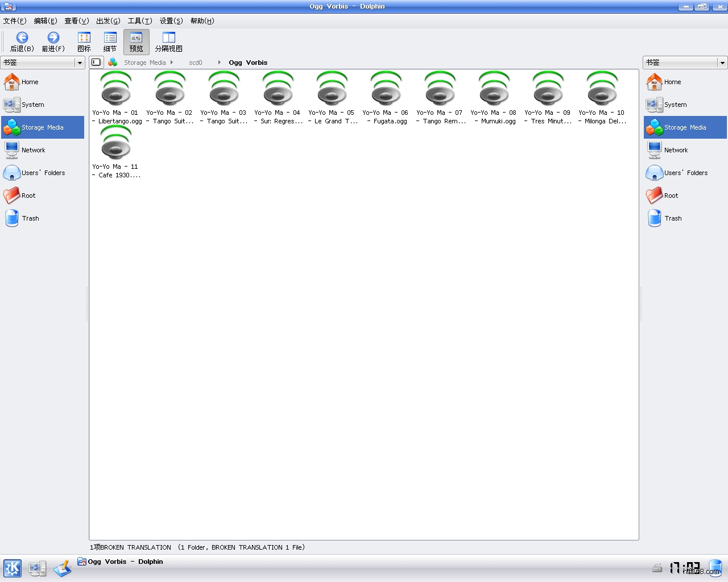Switch to Icons view mode
Screen dimensions: 728x582
pos(84,42)
